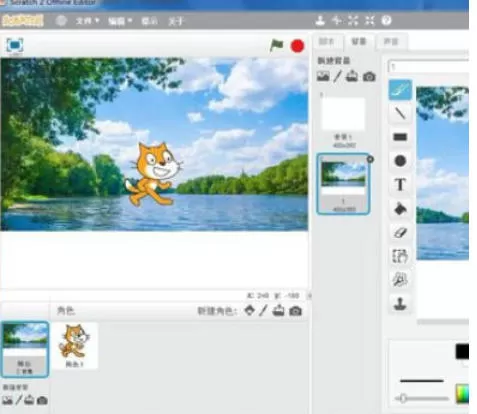This screenshot has height=414, width=477.
Task: Select the marquee Select tool in paint editor
Action: (400, 256)
